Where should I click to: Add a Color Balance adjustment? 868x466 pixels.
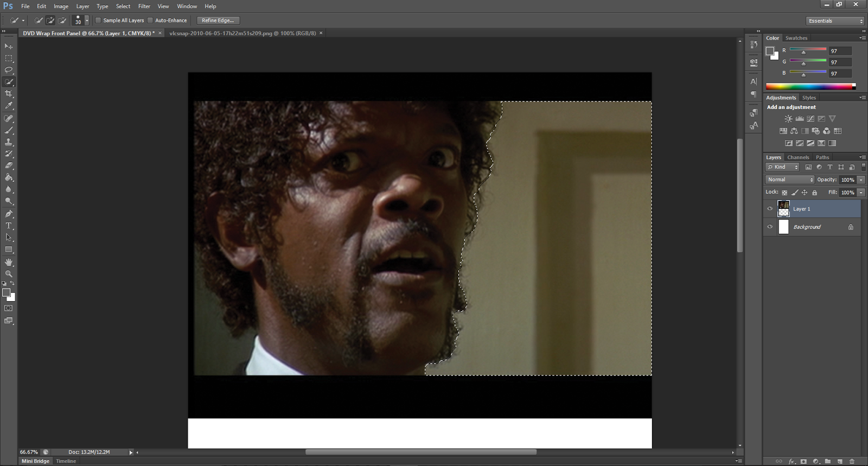pyautogui.click(x=794, y=131)
